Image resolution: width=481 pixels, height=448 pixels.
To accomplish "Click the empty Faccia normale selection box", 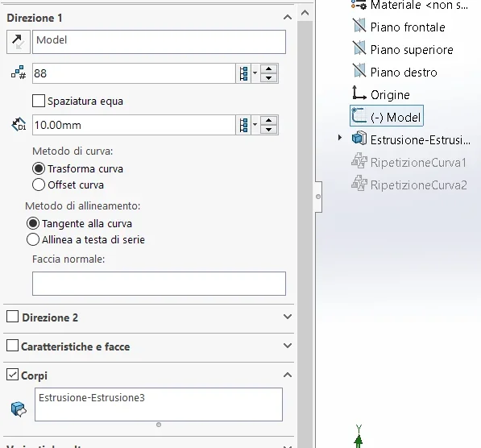I will click(x=159, y=284).
